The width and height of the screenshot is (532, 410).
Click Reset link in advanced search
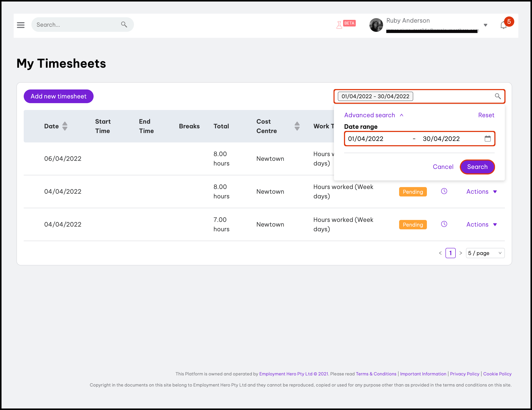click(486, 115)
